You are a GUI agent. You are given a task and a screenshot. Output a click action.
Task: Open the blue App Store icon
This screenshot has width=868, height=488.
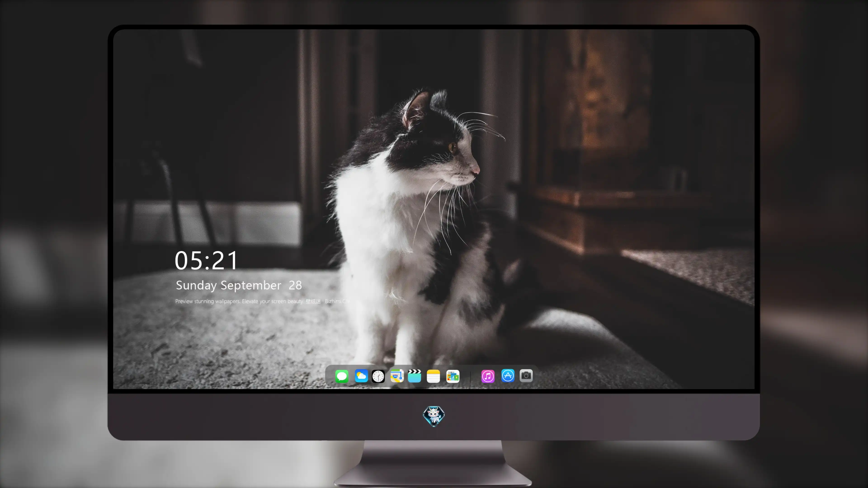(508, 375)
